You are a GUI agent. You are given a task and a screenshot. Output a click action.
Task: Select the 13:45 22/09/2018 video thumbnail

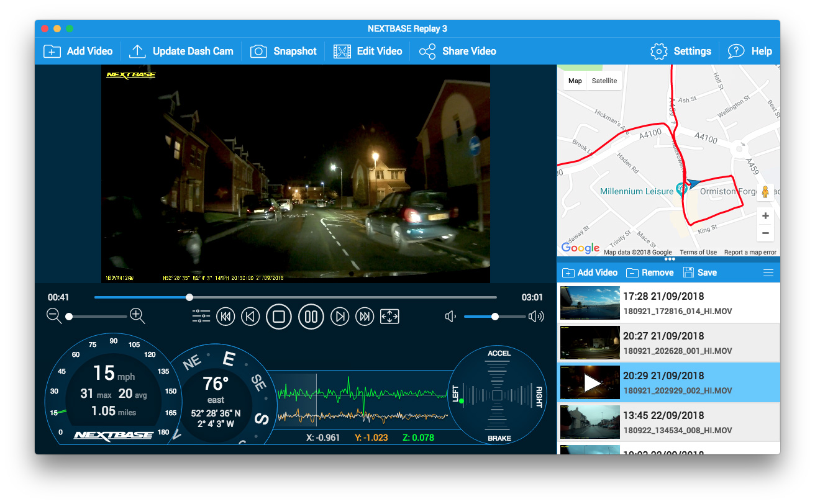[x=590, y=423]
